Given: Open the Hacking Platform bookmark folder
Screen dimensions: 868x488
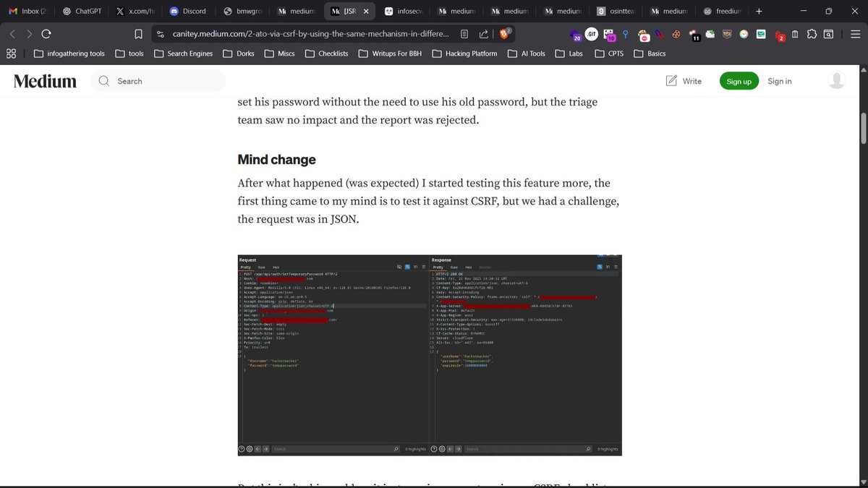Looking at the screenshot, I should 465,53.
